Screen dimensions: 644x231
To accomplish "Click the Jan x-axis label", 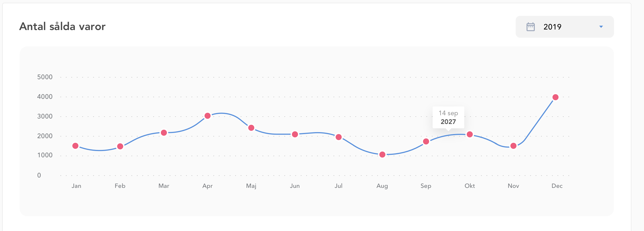I will [76, 186].
